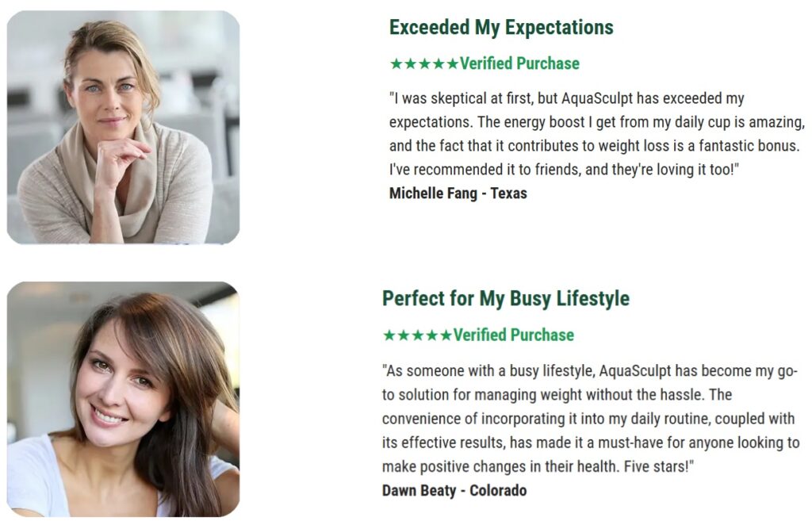Click the "Perfect for My Busy Lifestyle" title
Viewport: 812px width, 525px height.
coord(506,299)
